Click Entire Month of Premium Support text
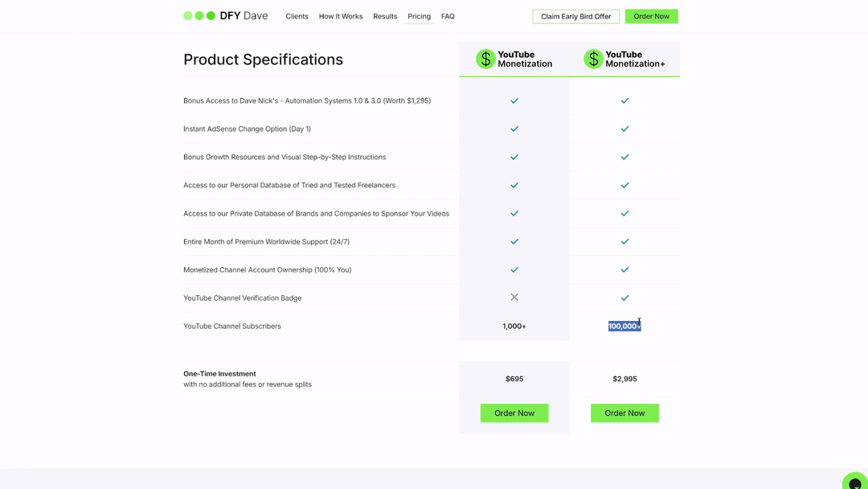This screenshot has height=489, width=868. [266, 241]
